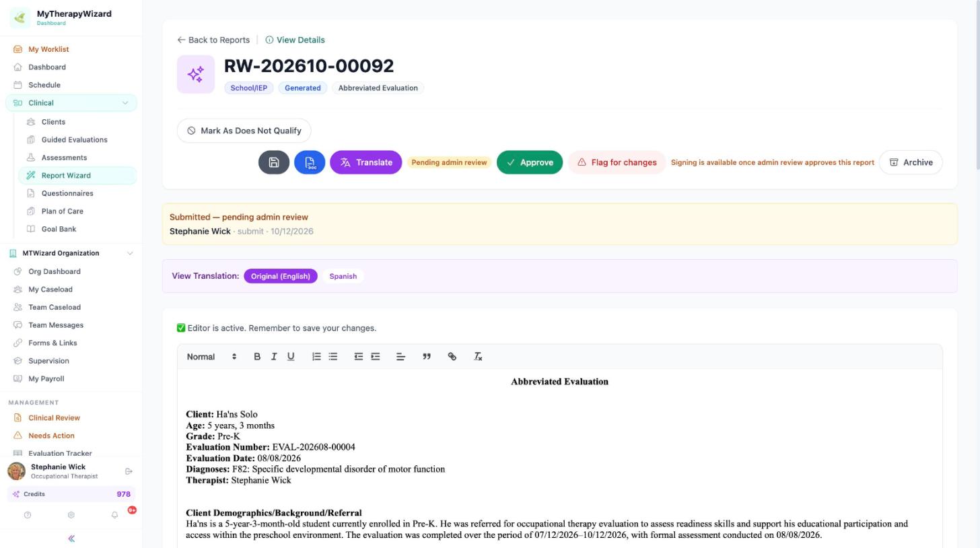Collapse the sidebar with double chevron

click(x=71, y=539)
